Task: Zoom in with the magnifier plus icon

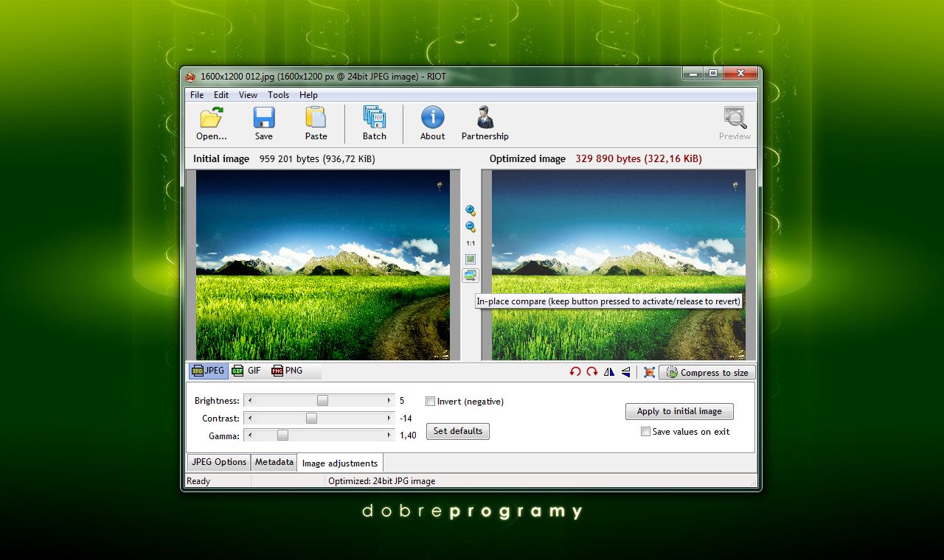Action: click(471, 211)
